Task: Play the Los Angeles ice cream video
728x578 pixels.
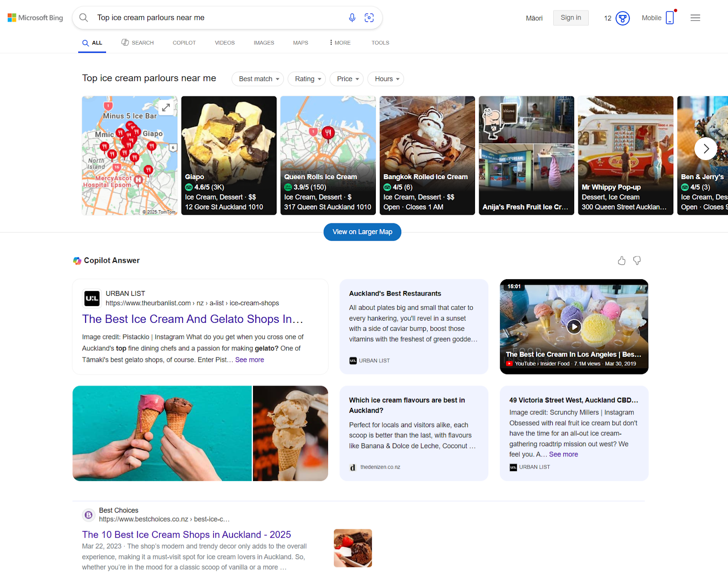Action: [x=574, y=327]
